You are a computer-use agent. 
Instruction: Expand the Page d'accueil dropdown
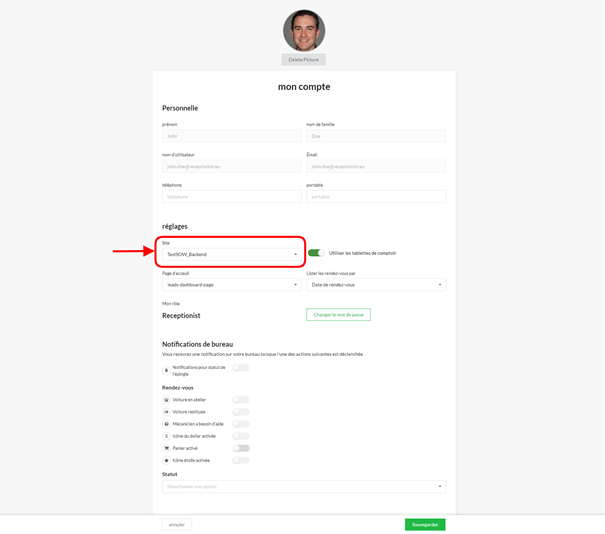click(231, 285)
